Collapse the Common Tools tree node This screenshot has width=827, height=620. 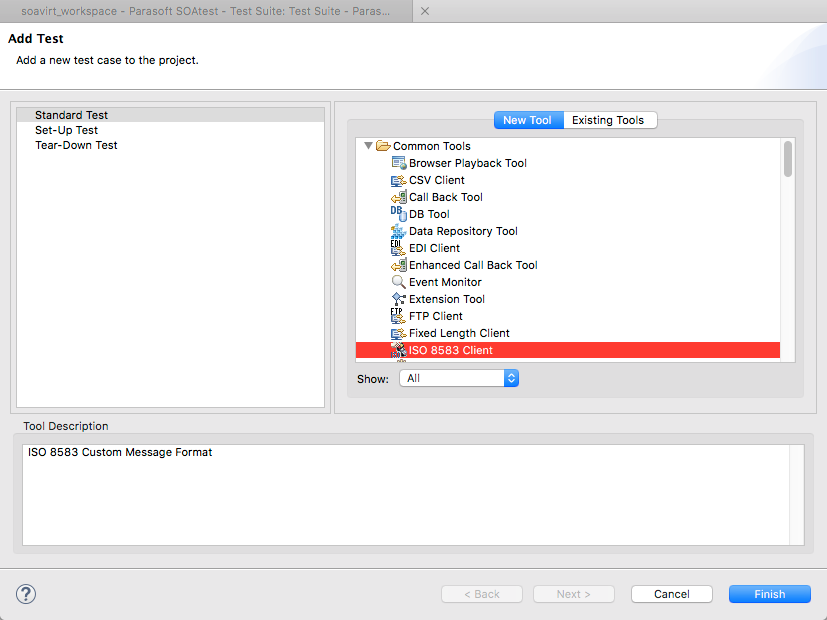[x=368, y=146]
